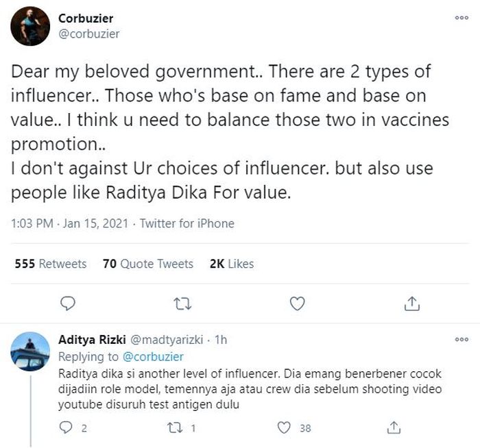This screenshot has height=448, width=480.
Task: Like Corbuzier's tweet with heart icon
Action: click(297, 302)
